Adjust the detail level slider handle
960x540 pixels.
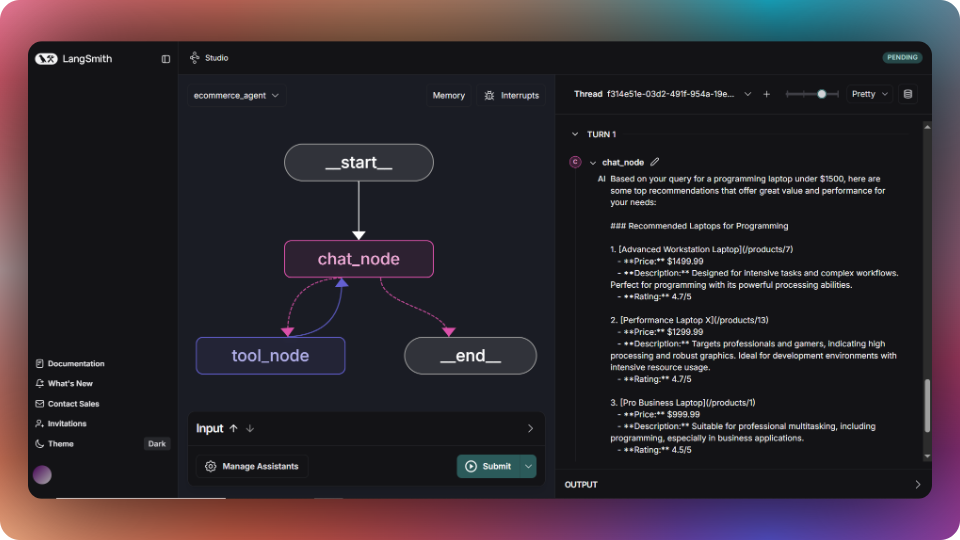tap(822, 94)
